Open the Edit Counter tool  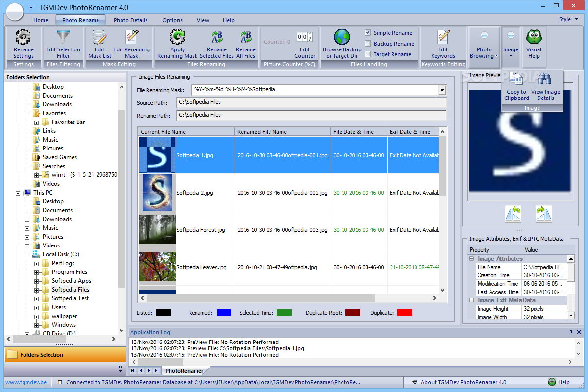[x=305, y=44]
